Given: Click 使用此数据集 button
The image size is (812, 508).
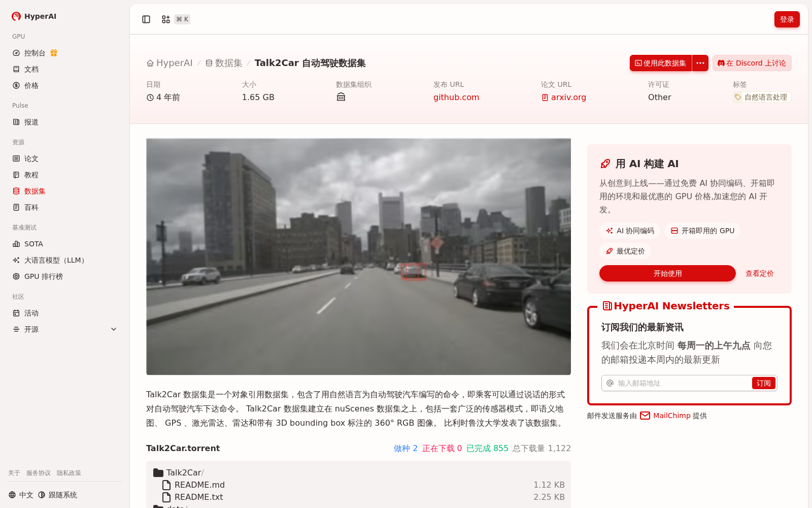Looking at the screenshot, I should tap(661, 63).
